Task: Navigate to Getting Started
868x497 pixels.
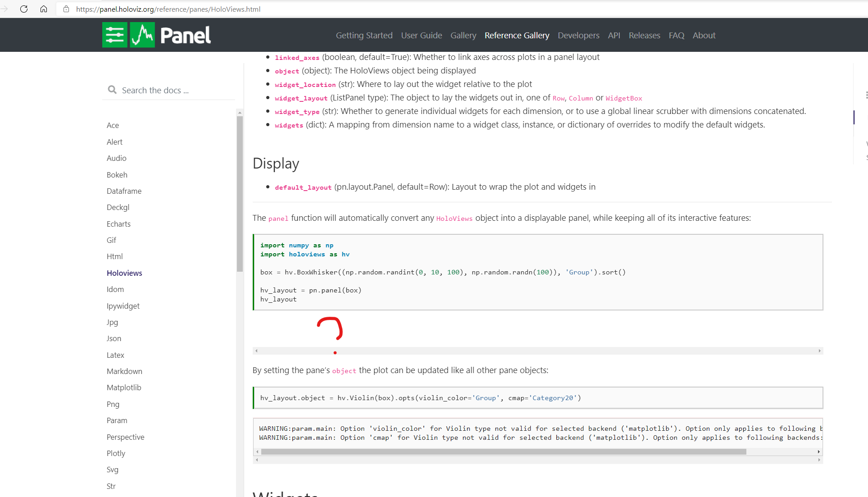Action: pos(364,35)
